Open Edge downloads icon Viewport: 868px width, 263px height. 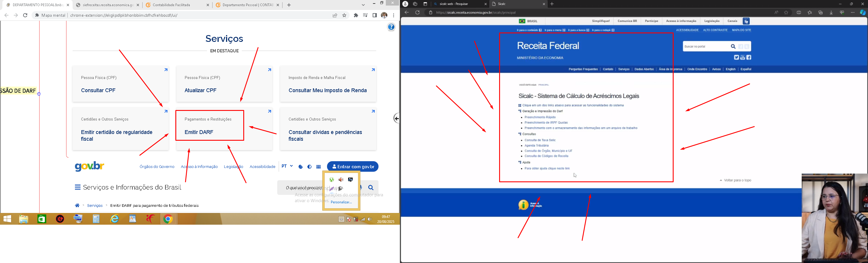(831, 13)
